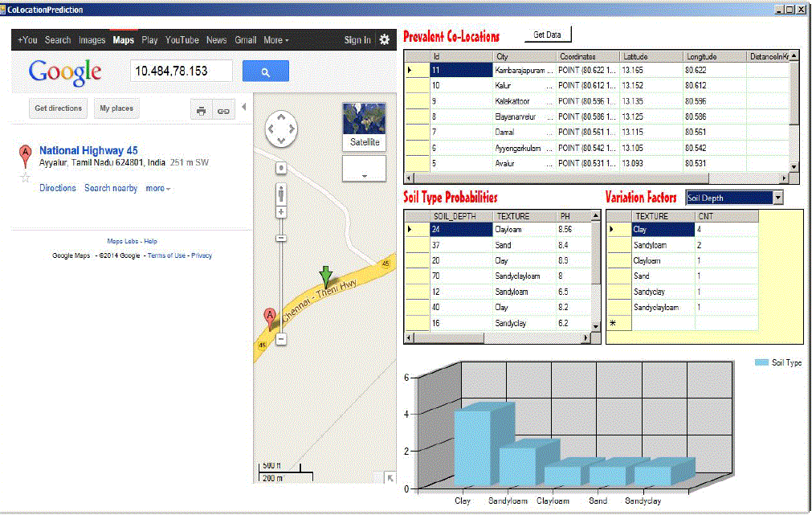The image size is (812, 515).
Task: Open the Google settings gear
Action: tap(384, 40)
